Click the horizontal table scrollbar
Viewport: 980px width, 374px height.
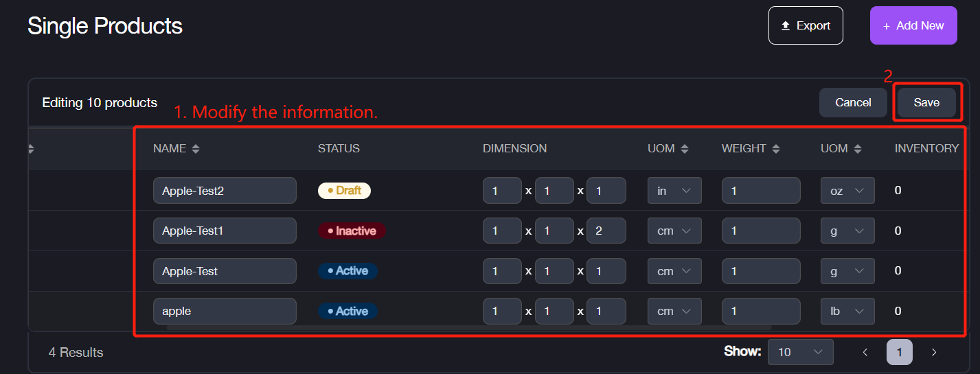coord(467,328)
